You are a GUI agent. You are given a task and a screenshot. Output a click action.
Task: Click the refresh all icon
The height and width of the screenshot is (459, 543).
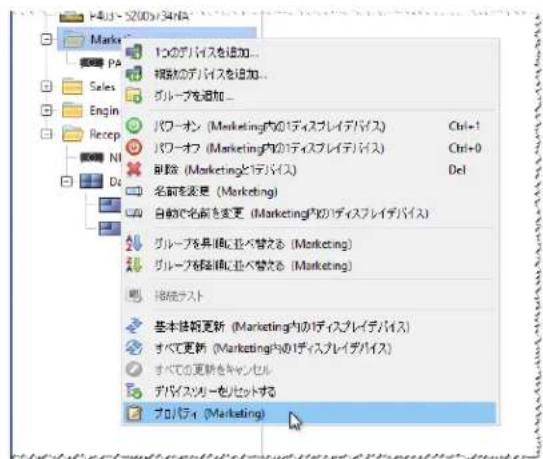tap(134, 347)
